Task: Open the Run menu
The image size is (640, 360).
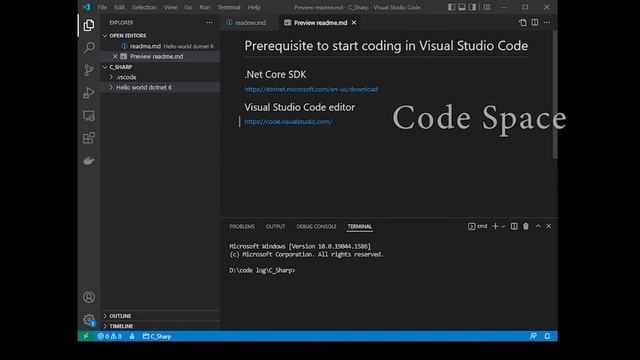Action: 205,7
